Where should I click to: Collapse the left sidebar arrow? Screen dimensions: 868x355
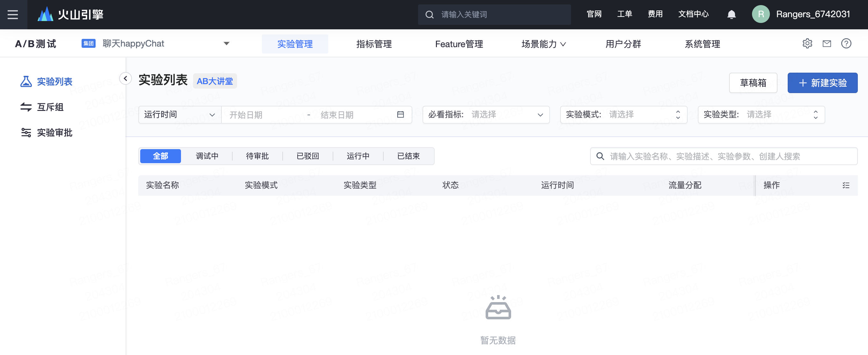coord(125,78)
